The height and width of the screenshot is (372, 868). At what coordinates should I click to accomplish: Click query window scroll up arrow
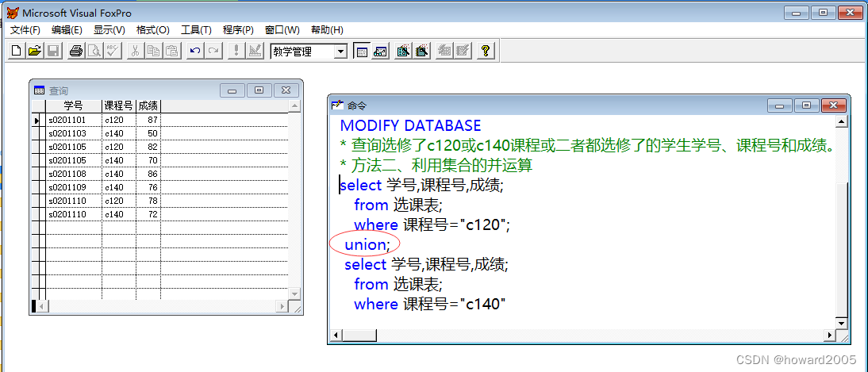(294, 105)
